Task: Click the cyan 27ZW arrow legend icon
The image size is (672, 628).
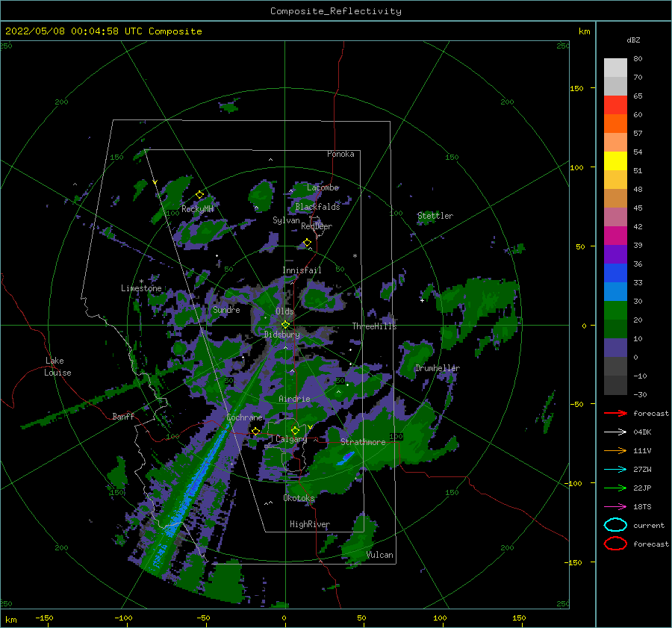Action: (x=615, y=470)
